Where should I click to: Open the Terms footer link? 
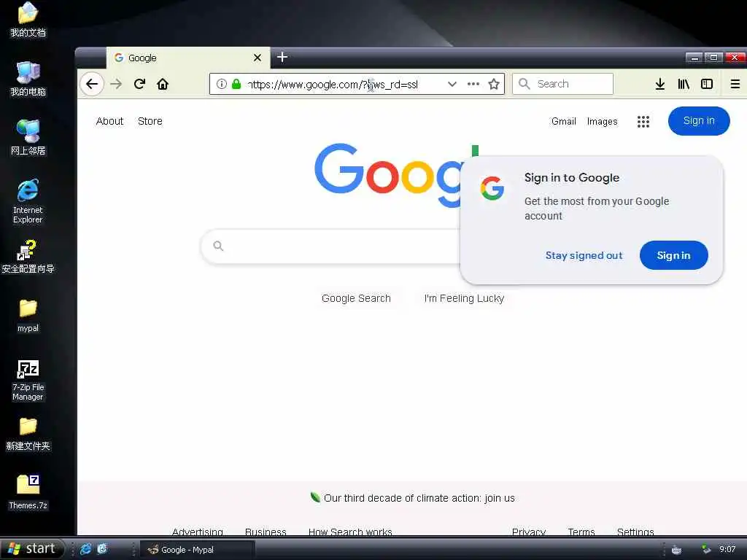[x=581, y=532]
